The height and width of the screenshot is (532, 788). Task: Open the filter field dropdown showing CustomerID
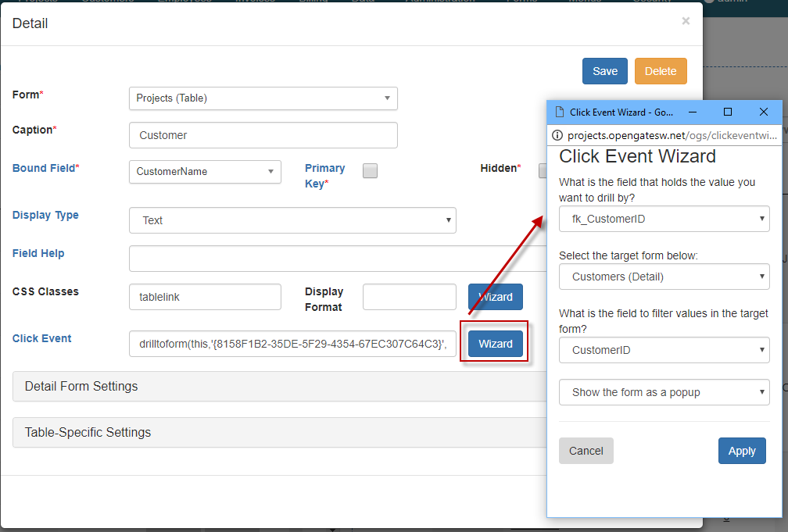click(664, 350)
